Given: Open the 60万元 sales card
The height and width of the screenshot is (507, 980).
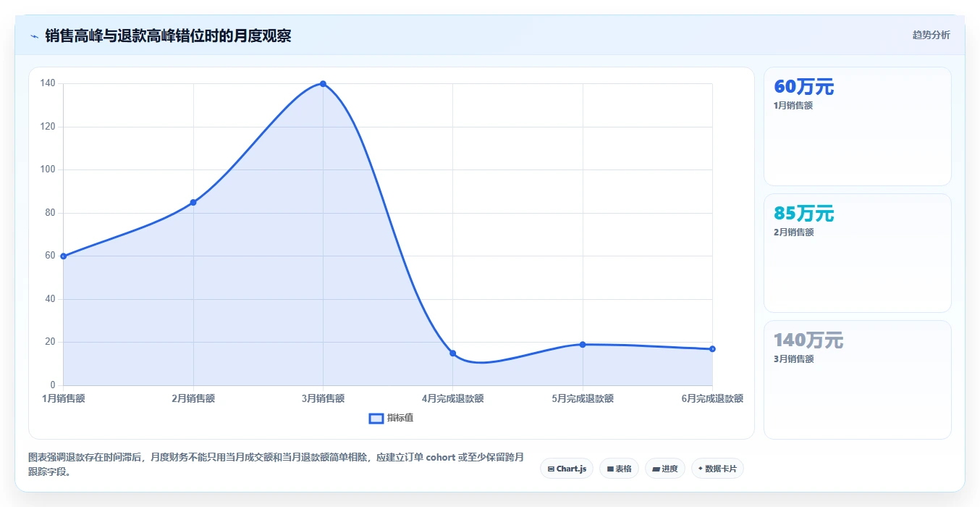Looking at the screenshot, I should coord(858,127).
